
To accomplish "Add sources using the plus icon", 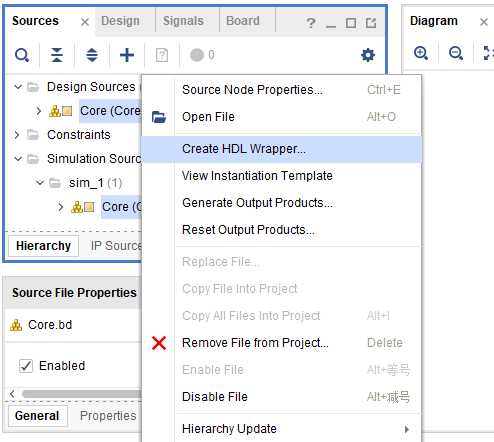I will 127,55.
